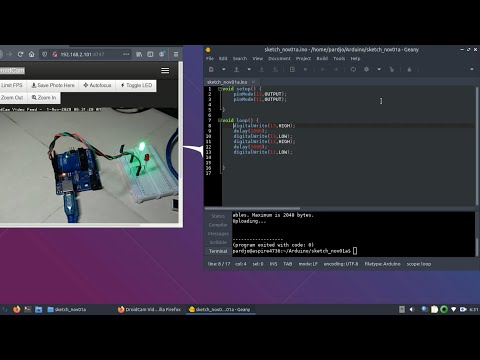This screenshot has width=480, height=360.
Task: Click the DroidCam video feed image
Action: [x=89, y=165]
